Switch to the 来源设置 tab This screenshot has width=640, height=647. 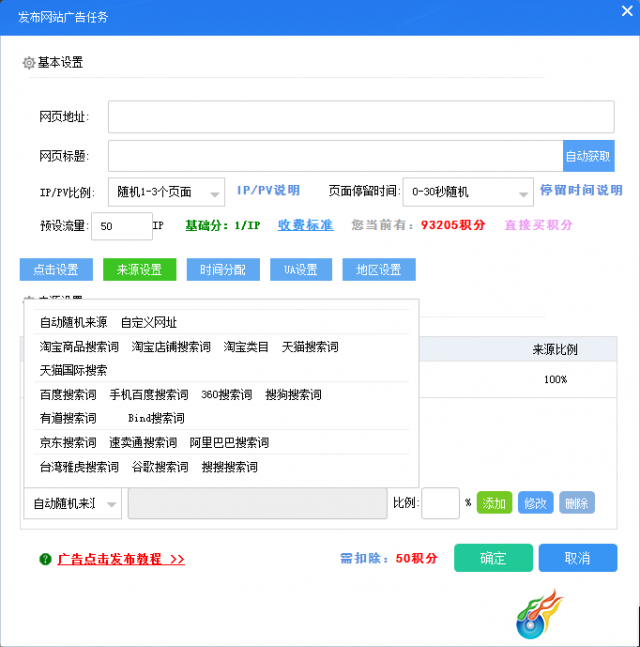pyautogui.click(x=139, y=269)
